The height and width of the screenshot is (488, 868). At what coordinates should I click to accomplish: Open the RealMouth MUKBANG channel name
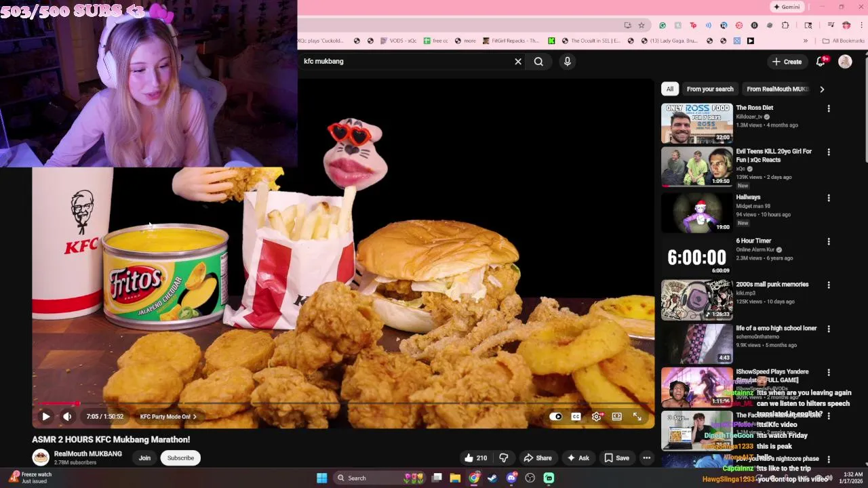88,454
